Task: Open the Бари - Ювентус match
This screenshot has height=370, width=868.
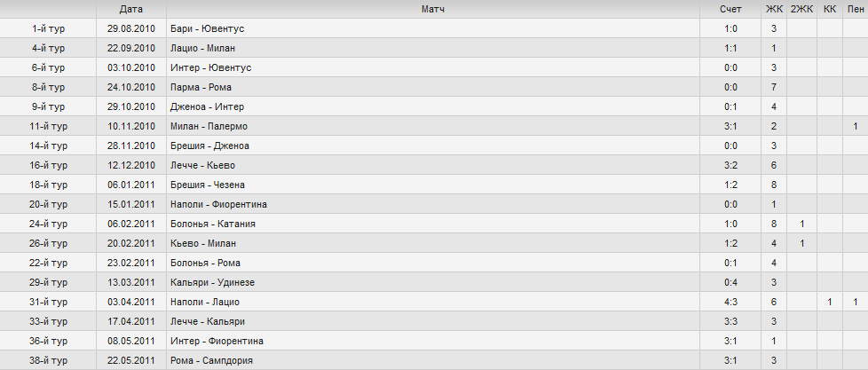Action: [x=208, y=28]
